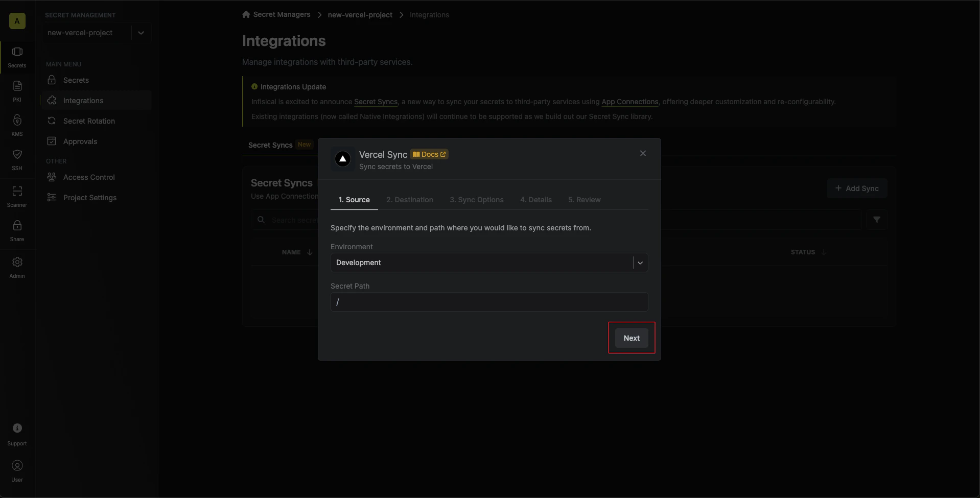This screenshot has width=980, height=498.
Task: Open the SSH section in the left rail
Action: (17, 159)
